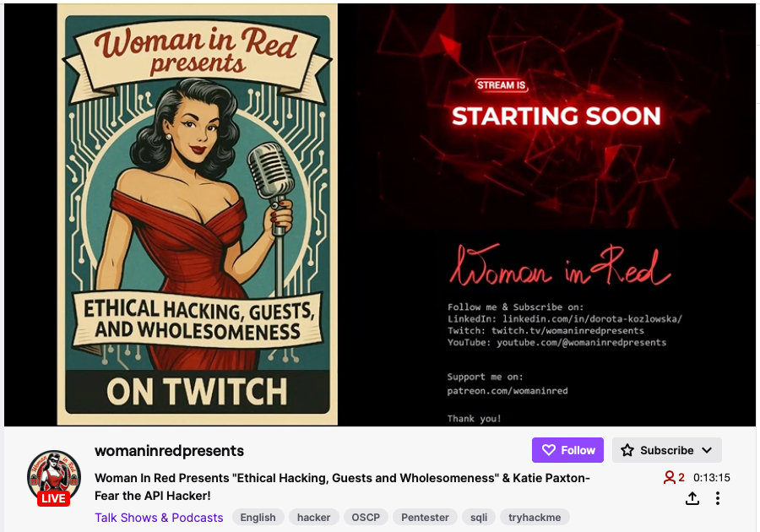Expand the Subscribe dropdown chevron

[x=707, y=450]
